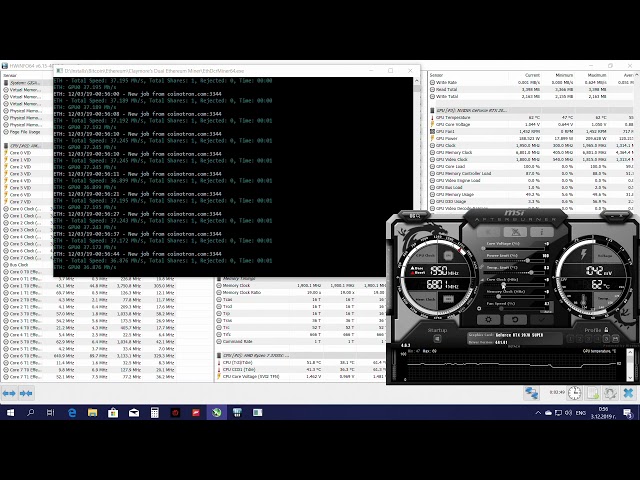The image size is (640, 480).
Task: Select profile slot 4 in Afterburner
Action: point(598,339)
